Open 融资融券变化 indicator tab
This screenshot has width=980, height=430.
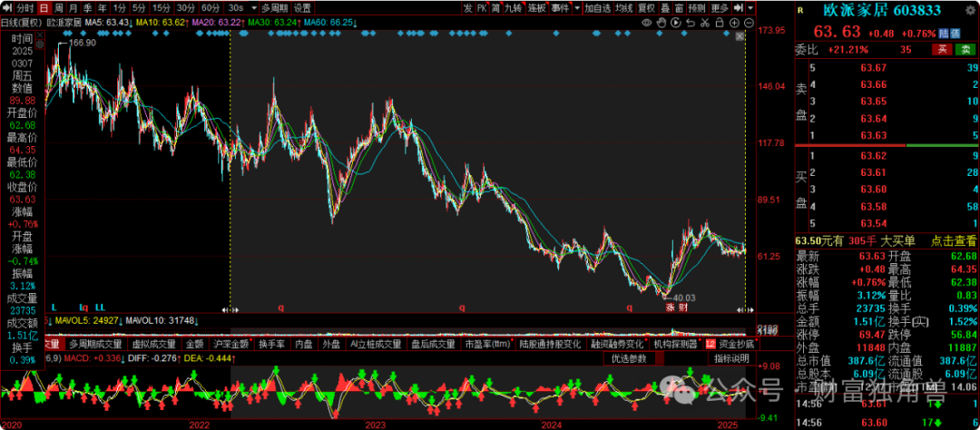pos(617,344)
